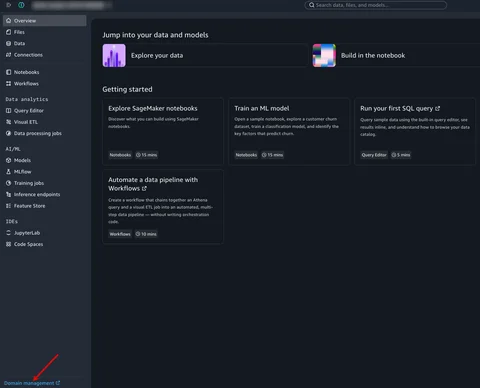Click the Jump into your data heading
This screenshot has width=480, height=388.
tap(155, 35)
